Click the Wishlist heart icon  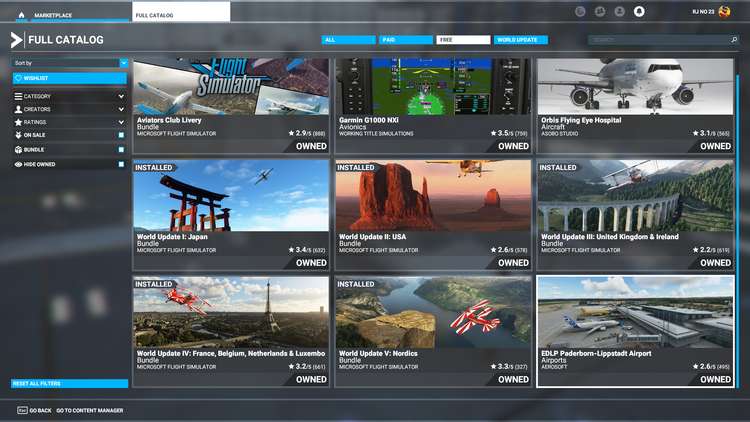point(18,78)
